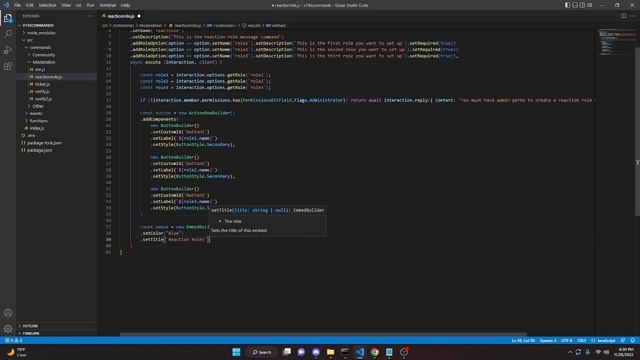Open verify2.js in the file tree
640x360 pixels.
[x=43, y=99]
